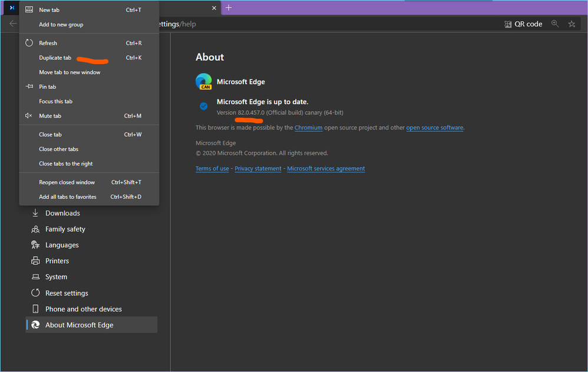Choose Add to new group
The image size is (588, 372).
pyautogui.click(x=89, y=24)
